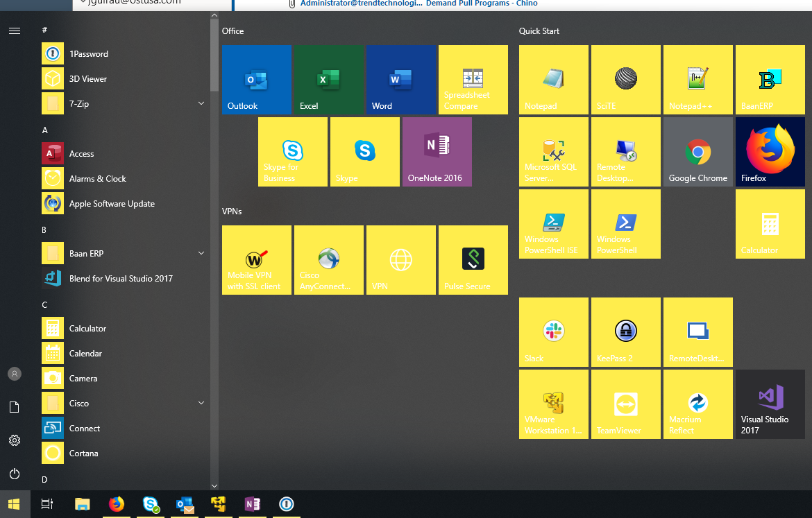The height and width of the screenshot is (518, 812).
Task: Expand the Baan ERP folder
Action: [201, 254]
